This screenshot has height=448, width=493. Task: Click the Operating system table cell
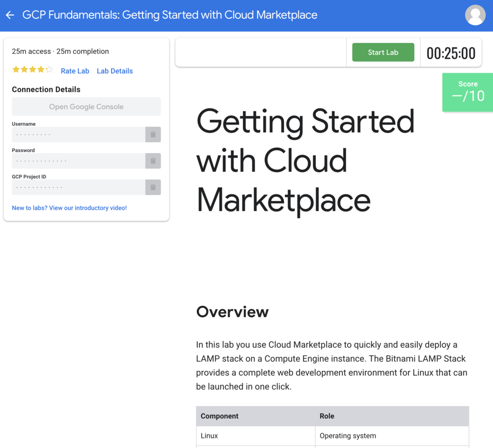(x=392, y=436)
